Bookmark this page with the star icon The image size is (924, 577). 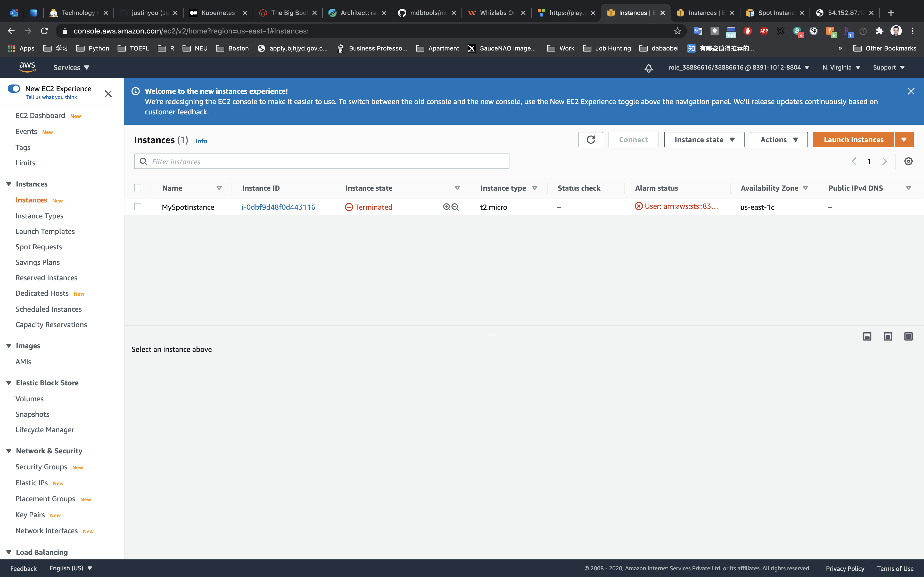pos(677,31)
